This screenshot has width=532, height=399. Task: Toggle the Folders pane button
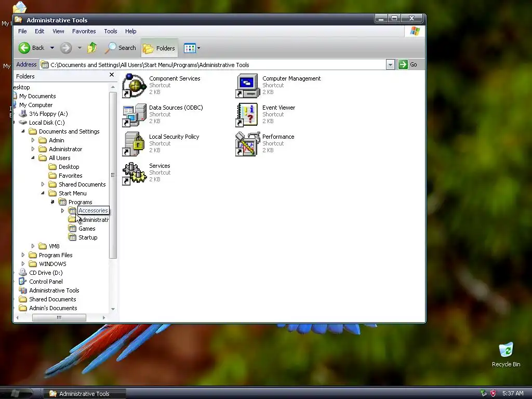coord(159,48)
